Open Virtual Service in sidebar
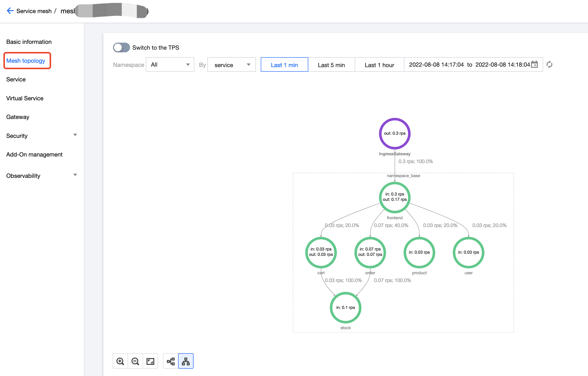The width and height of the screenshot is (588, 376). pyautogui.click(x=25, y=98)
